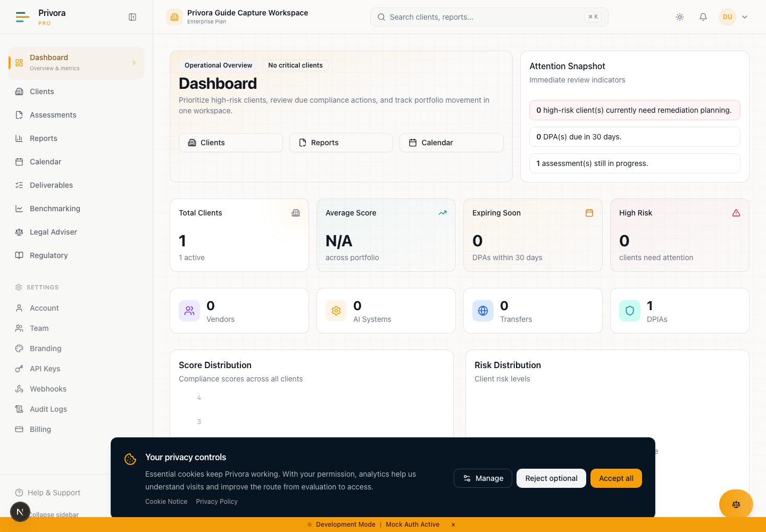
Task: Click the Total Clients building icon
Action: point(296,213)
